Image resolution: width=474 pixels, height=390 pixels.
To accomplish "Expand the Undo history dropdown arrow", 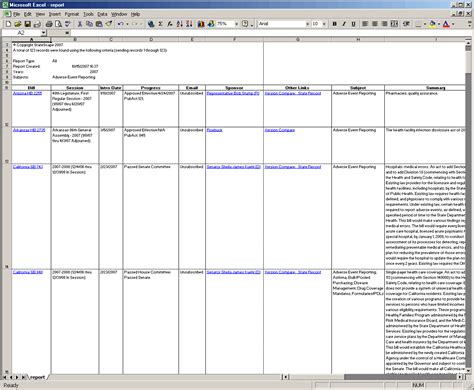I will coord(127,24).
